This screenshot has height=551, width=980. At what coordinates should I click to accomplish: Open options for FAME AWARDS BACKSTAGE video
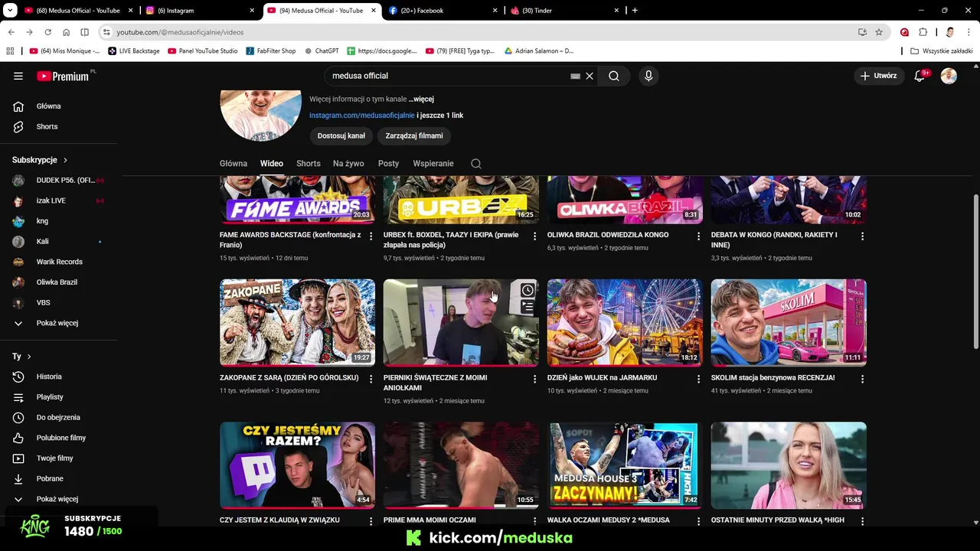tap(371, 236)
